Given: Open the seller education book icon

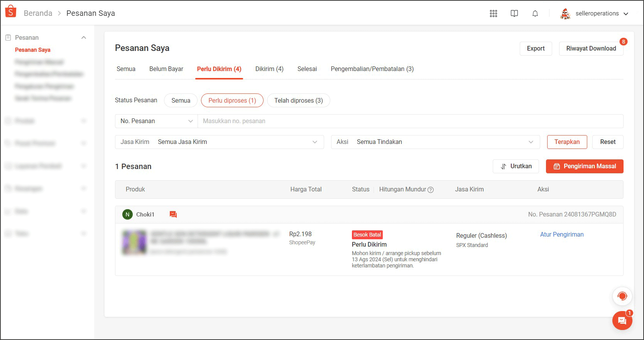Looking at the screenshot, I should [514, 14].
